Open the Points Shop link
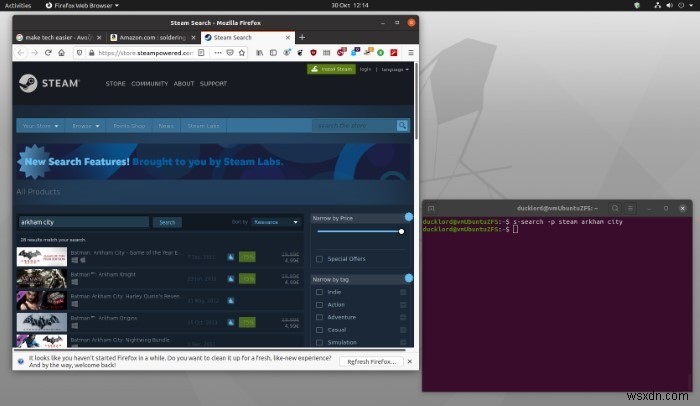 click(129, 126)
